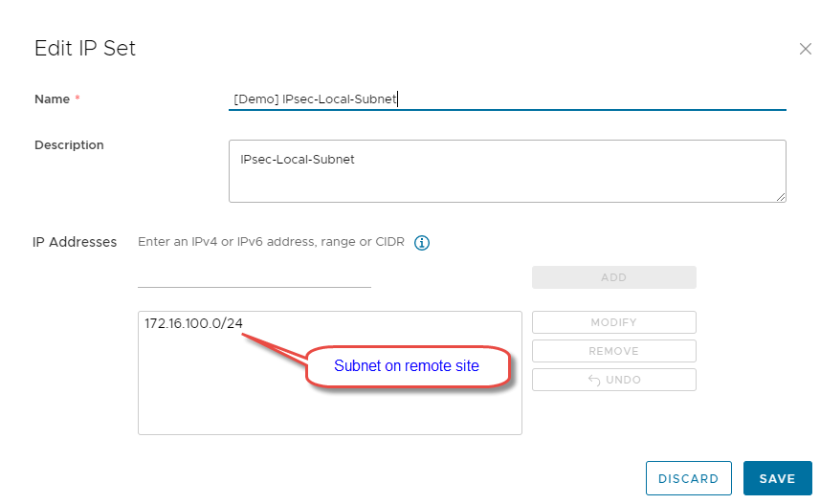
Task: Click the 'Name' field label
Action: point(52,99)
